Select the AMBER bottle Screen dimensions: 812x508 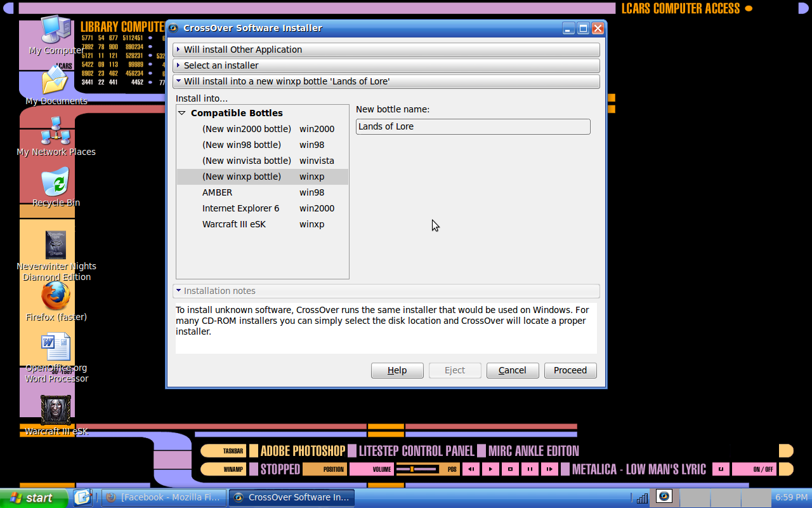(263, 192)
